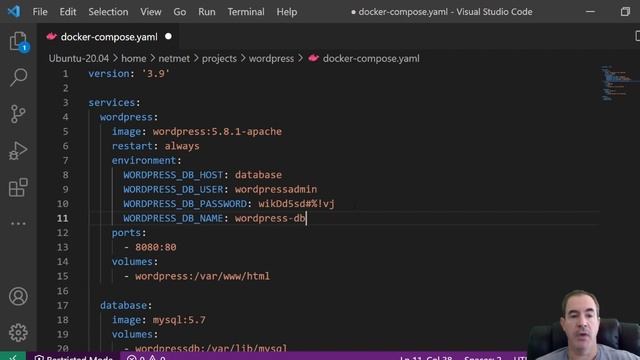Viewport: 640px width, 360px height.
Task: Click the restart always value
Action: coord(182,146)
